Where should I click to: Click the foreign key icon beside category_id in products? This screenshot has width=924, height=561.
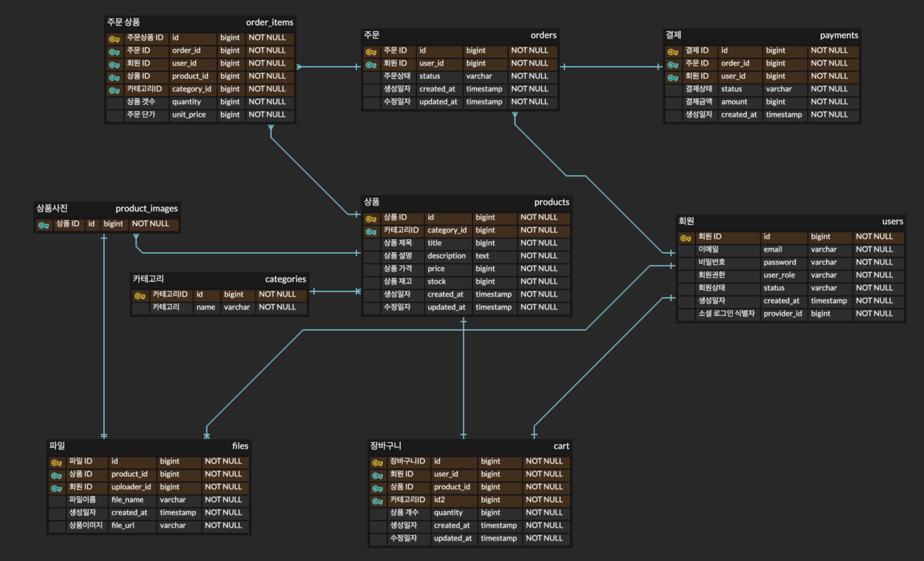[x=371, y=232]
